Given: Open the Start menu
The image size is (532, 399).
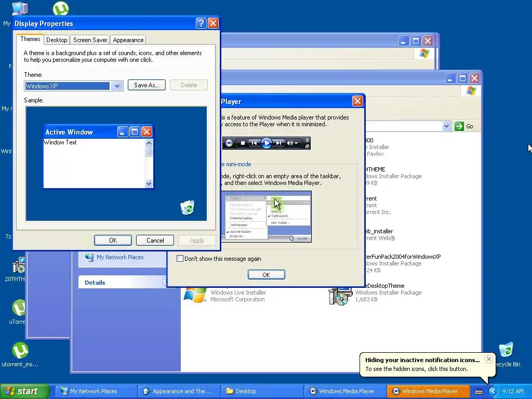Looking at the screenshot, I should (x=25, y=391).
